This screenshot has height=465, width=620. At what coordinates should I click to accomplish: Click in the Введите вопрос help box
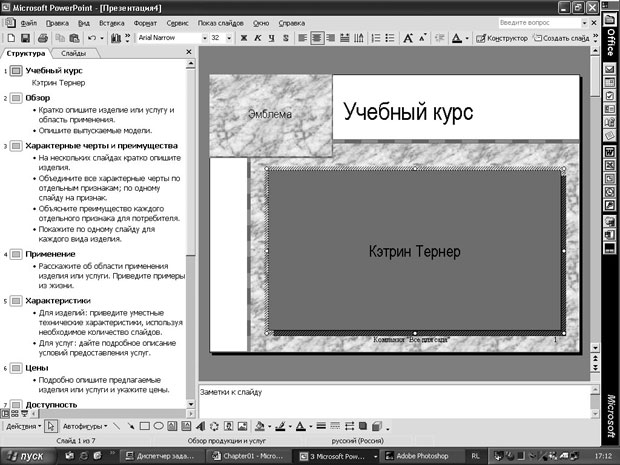pos(540,23)
